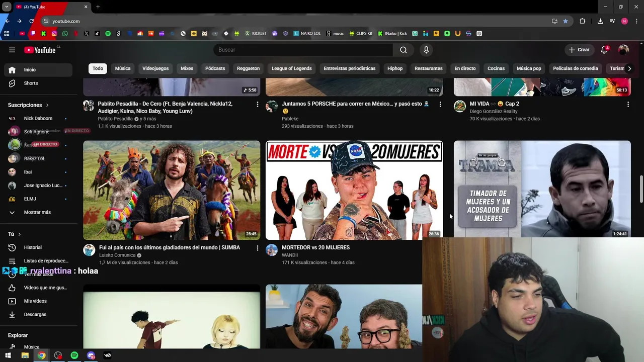Open the YouTube hamburger guide menu
644x362 pixels.
12,50
